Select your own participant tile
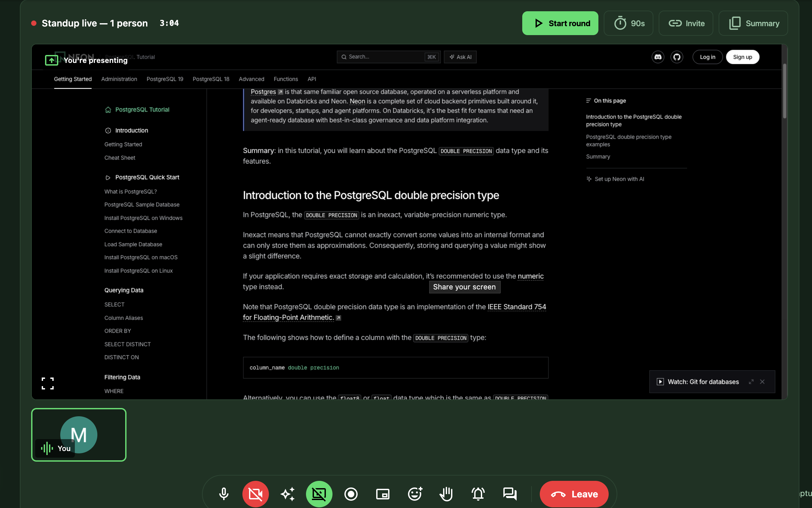Image resolution: width=812 pixels, height=508 pixels. [x=78, y=435]
